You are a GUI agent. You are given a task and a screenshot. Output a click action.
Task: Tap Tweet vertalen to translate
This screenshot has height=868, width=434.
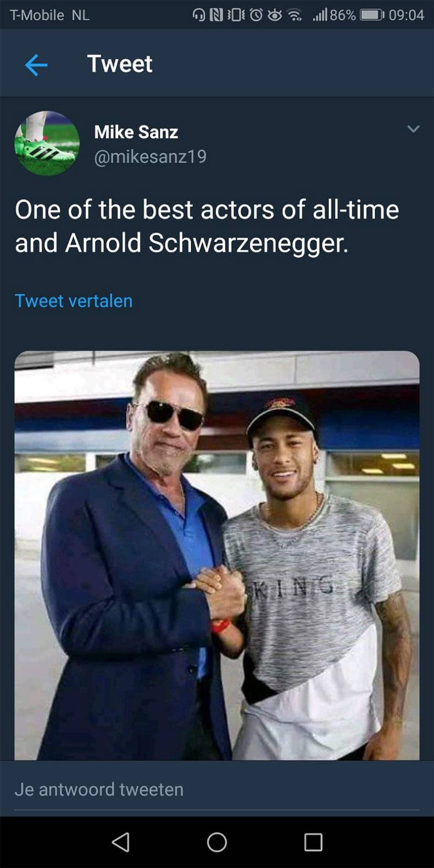(x=74, y=301)
